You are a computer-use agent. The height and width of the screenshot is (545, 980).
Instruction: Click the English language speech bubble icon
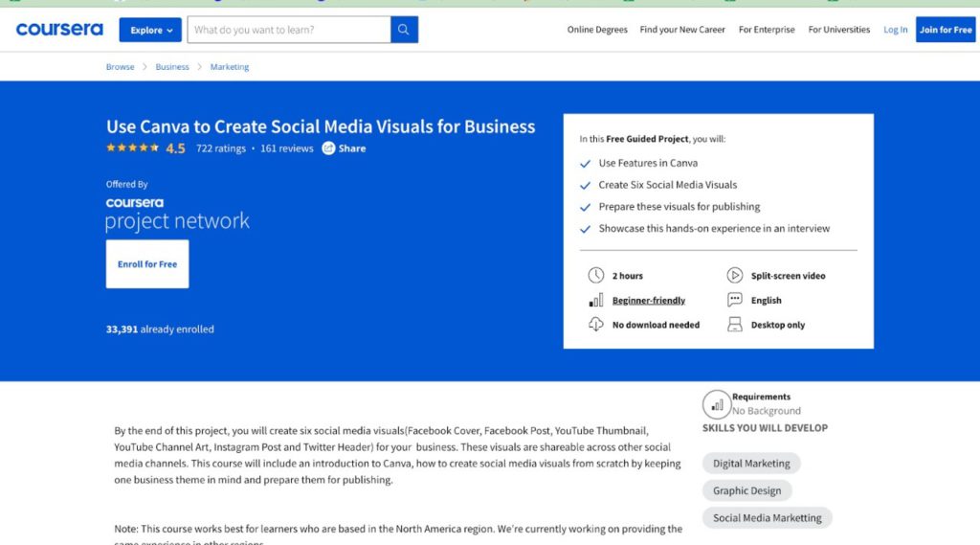734,300
